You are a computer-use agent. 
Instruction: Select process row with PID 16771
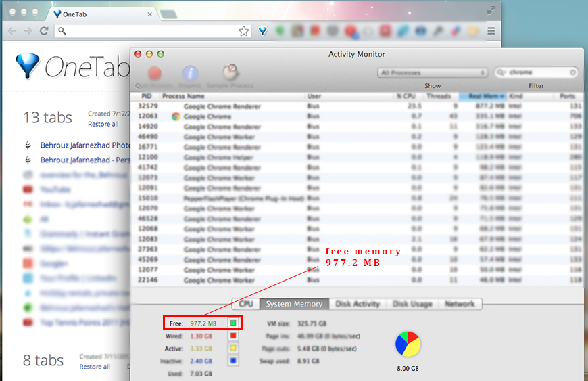pos(357,147)
